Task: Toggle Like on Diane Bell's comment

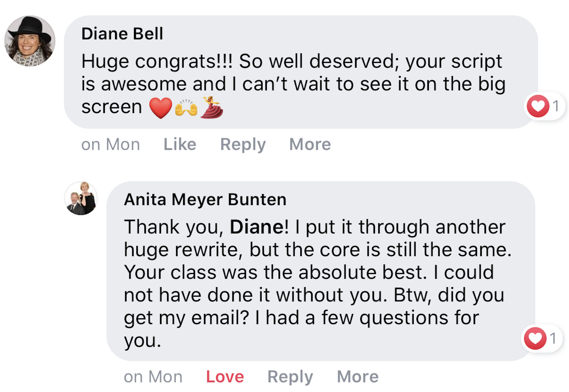Action: (x=180, y=144)
